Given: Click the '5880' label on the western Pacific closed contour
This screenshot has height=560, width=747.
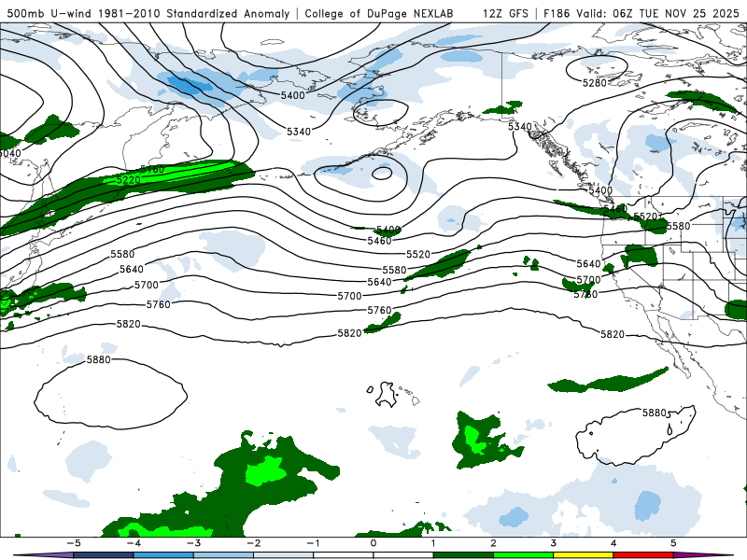Looking at the screenshot, I should pyautogui.click(x=99, y=359).
